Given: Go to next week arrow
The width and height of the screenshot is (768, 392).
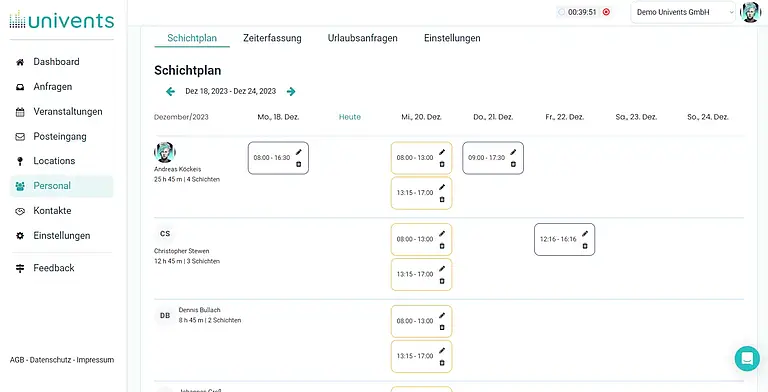Looking at the screenshot, I should (x=291, y=91).
